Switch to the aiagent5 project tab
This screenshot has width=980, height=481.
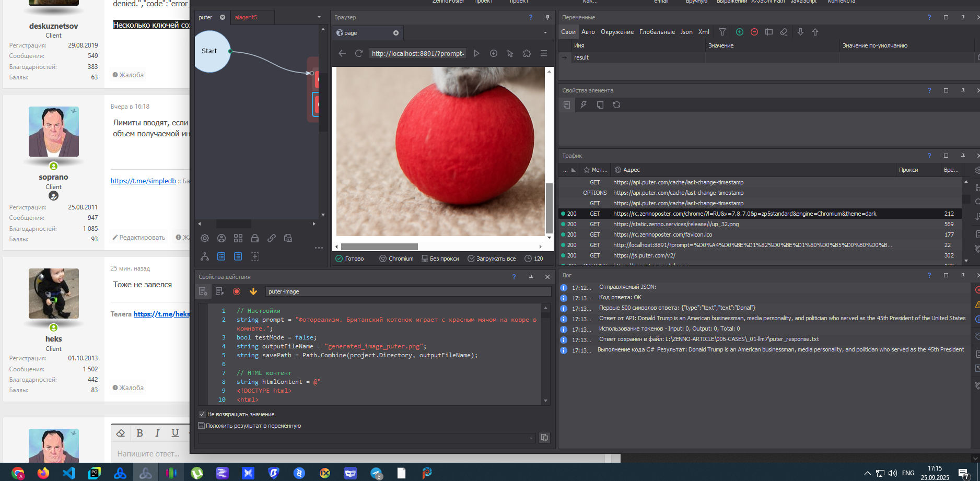coord(246,17)
